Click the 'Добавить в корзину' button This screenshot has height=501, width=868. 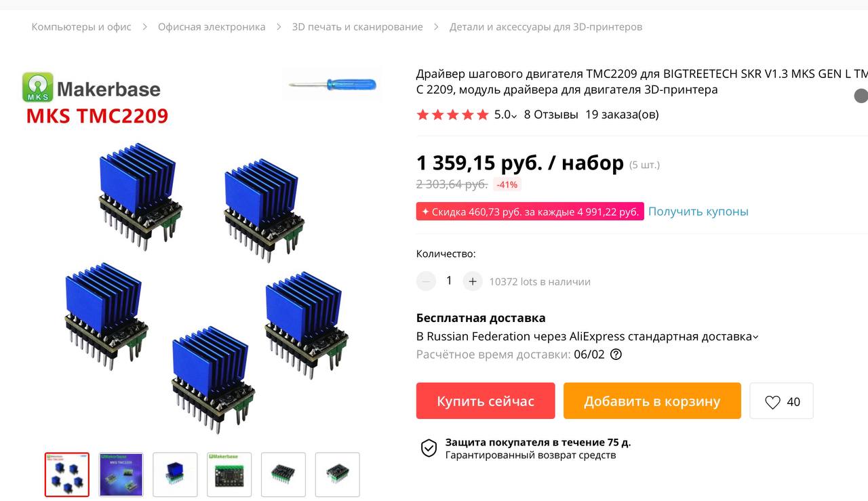point(652,401)
